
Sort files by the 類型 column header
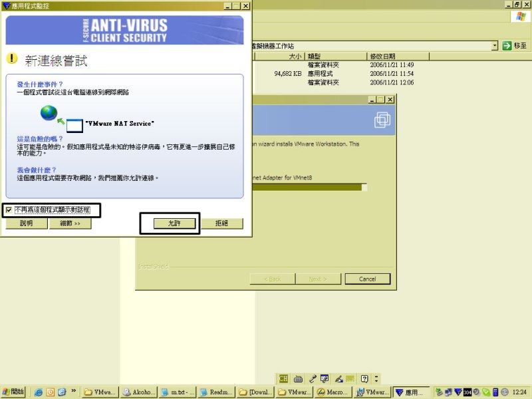click(336, 57)
